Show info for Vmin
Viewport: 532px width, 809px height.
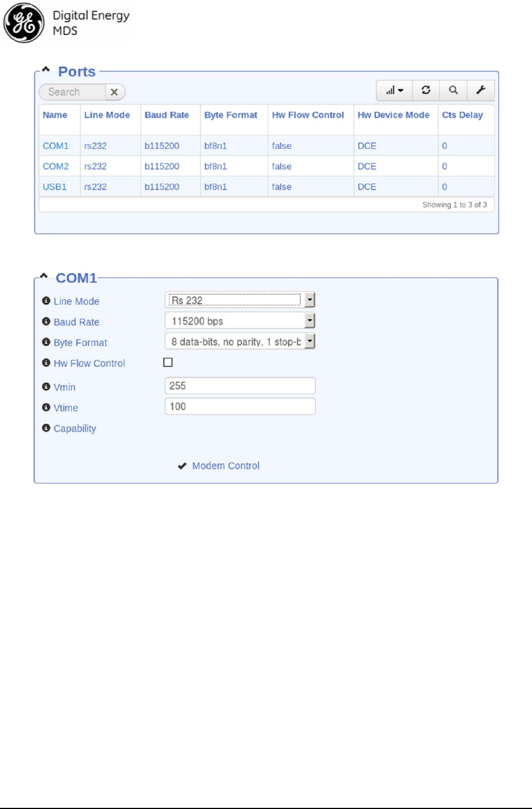(46, 386)
